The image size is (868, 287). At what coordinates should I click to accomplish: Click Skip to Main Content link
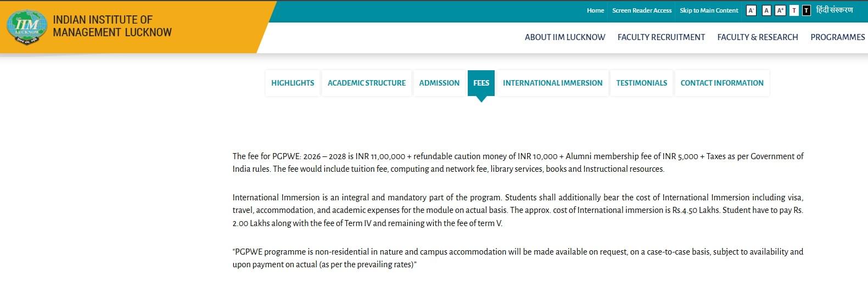click(x=709, y=10)
